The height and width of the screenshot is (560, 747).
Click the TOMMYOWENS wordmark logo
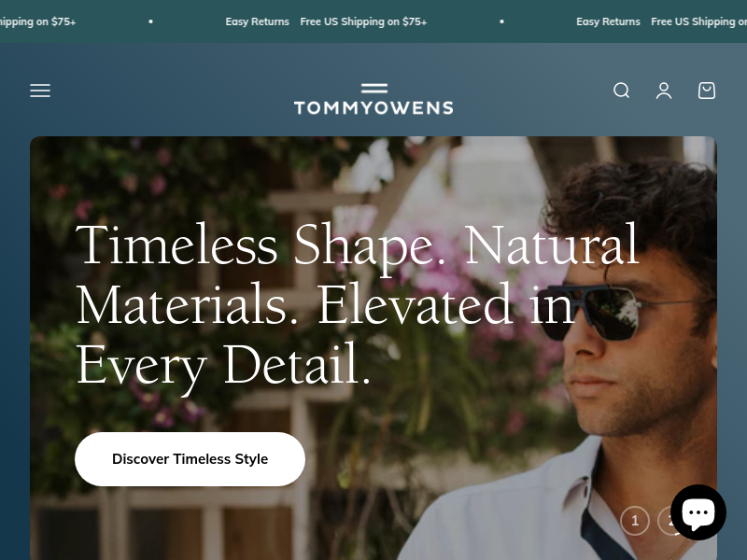click(374, 108)
